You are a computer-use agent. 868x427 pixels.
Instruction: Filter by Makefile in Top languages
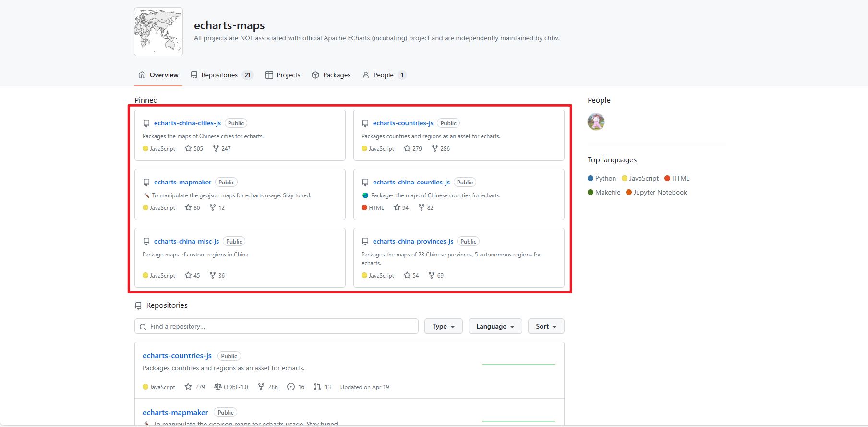(x=604, y=192)
